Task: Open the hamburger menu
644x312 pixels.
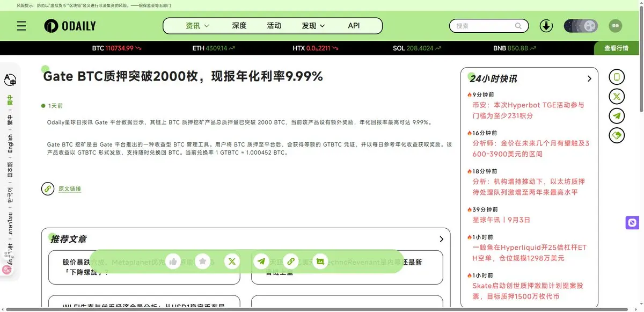Action: 21,26
